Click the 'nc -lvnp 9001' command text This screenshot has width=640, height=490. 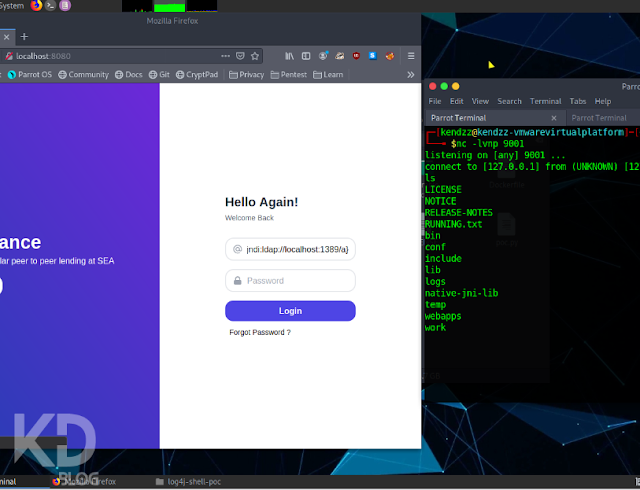490,144
